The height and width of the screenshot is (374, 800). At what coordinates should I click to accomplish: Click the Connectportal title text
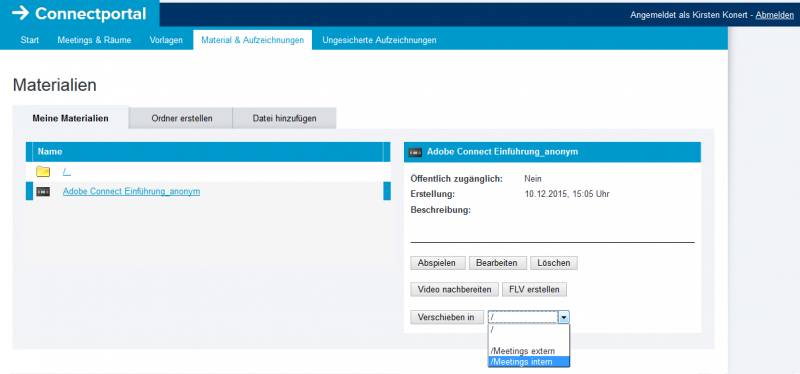tap(90, 14)
